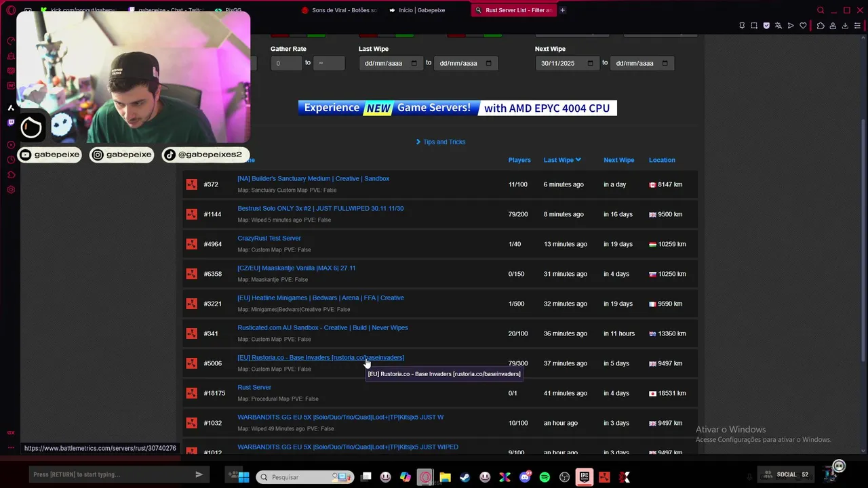Screen dimensions: 868x488
Task: Click the AMD EPYC game servers banner
Action: click(x=458, y=108)
